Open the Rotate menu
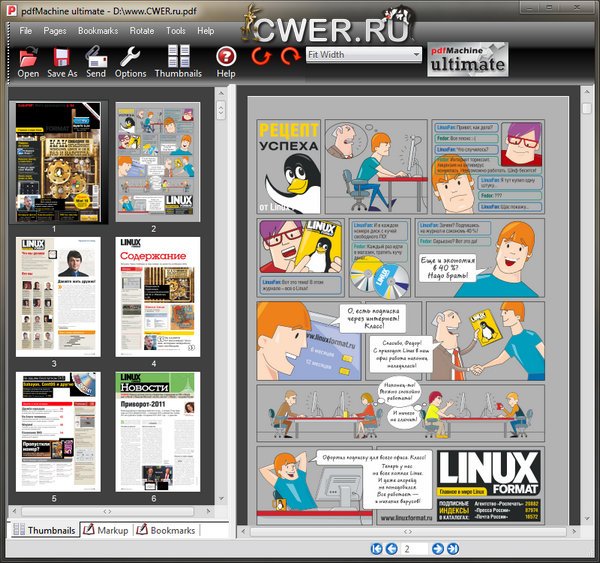 coord(142,31)
